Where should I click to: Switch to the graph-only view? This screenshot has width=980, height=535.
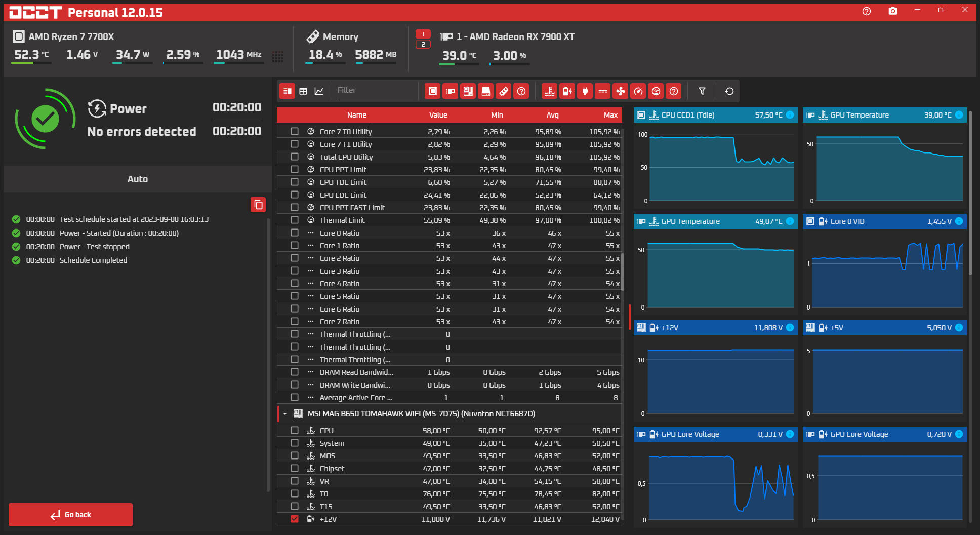(x=319, y=91)
